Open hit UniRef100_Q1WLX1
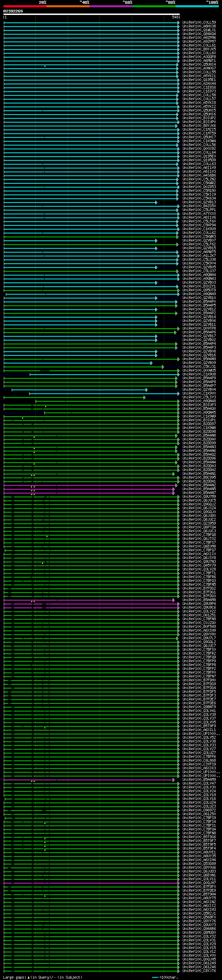 click(x=199, y=30)
